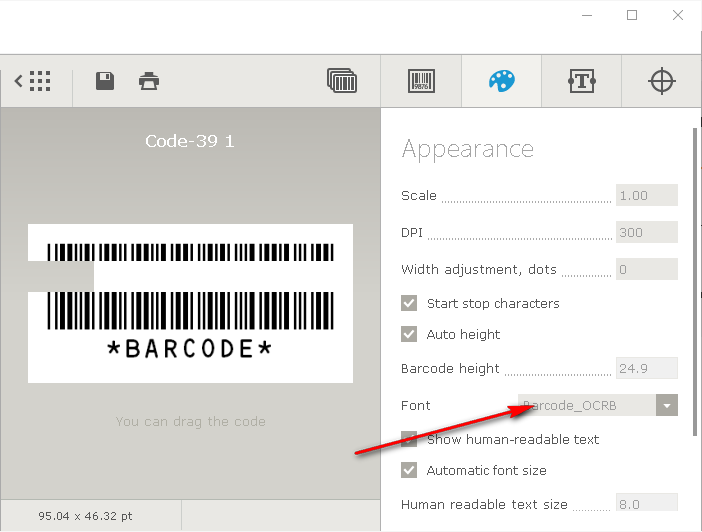Uncheck Automatic font size

click(x=409, y=470)
